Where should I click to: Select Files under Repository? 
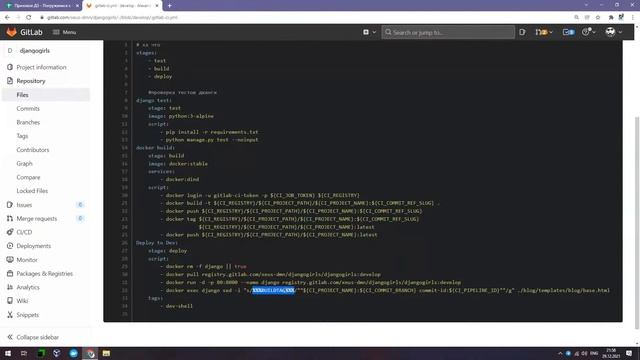click(22, 95)
